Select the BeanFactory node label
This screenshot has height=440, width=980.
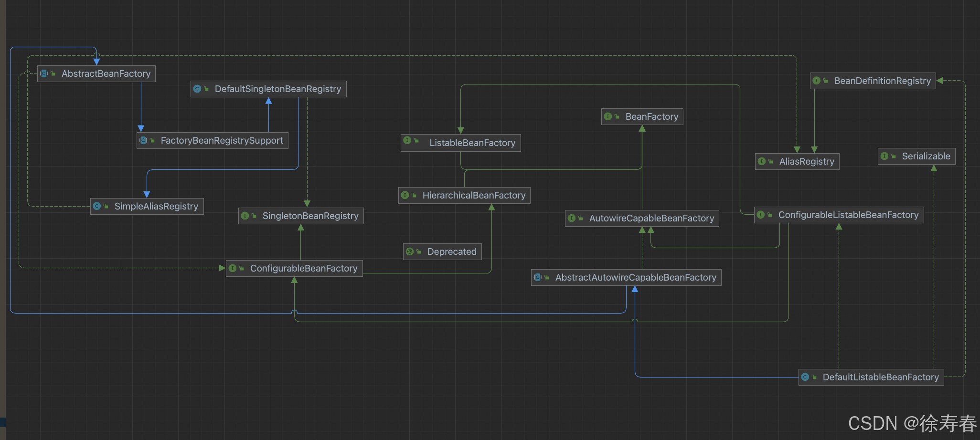pyautogui.click(x=652, y=116)
